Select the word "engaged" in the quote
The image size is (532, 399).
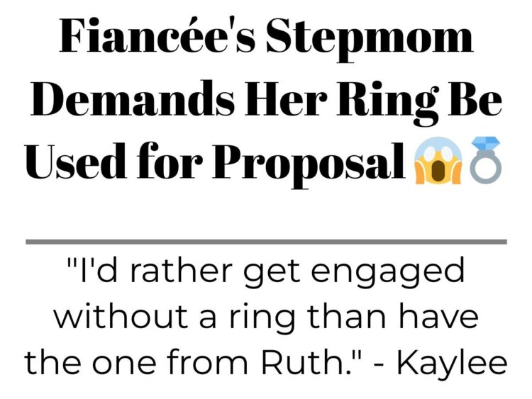tap(387, 274)
